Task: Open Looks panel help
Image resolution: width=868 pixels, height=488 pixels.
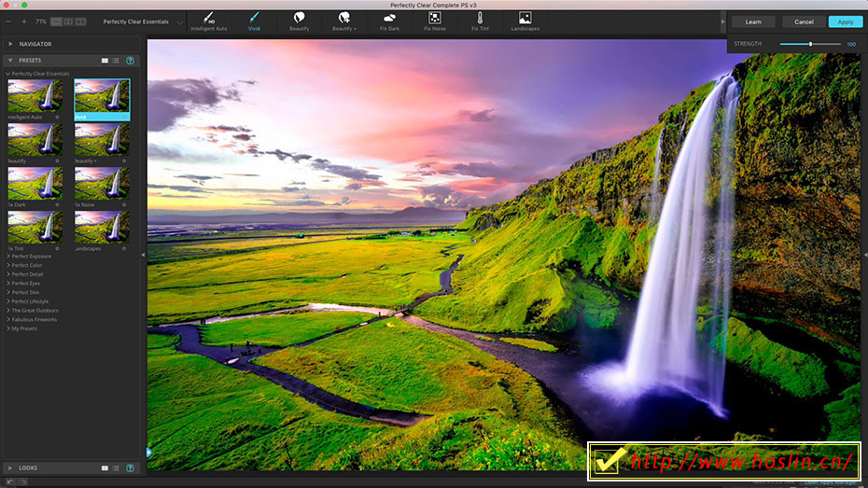Action: pyautogui.click(x=130, y=468)
